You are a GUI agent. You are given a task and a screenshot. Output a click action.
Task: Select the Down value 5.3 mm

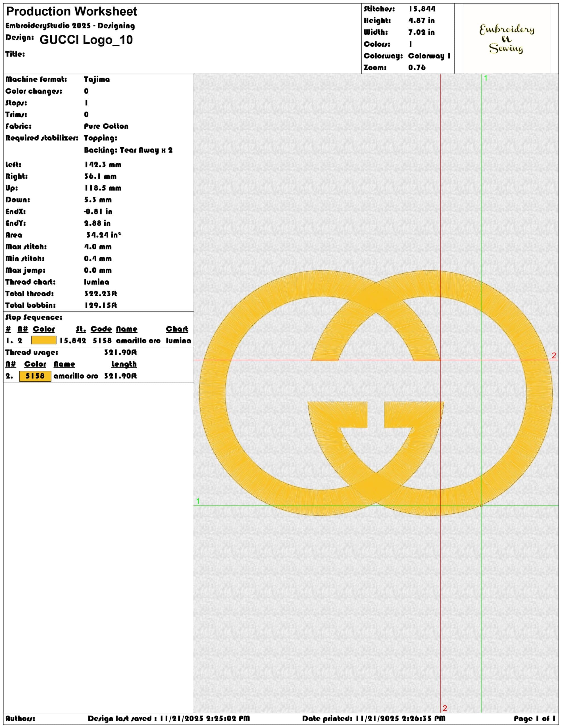tap(98, 200)
